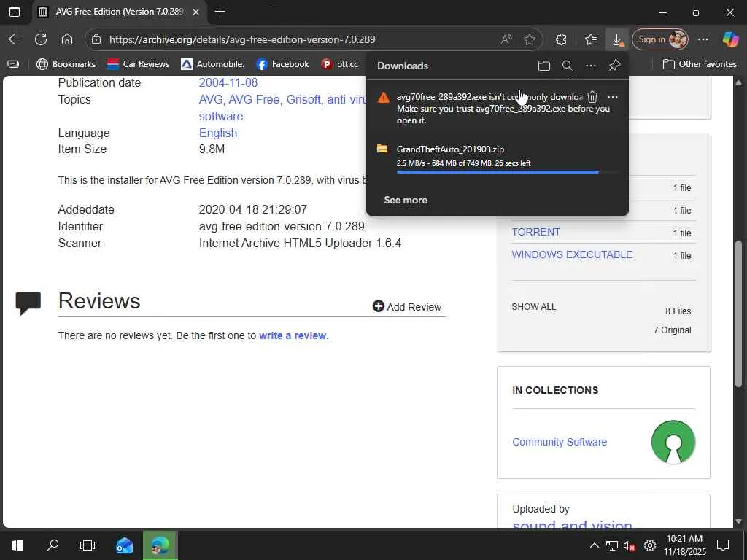This screenshot has height=560, width=747.
Task: Open the Extensions puzzle icon
Action: pyautogui.click(x=561, y=39)
